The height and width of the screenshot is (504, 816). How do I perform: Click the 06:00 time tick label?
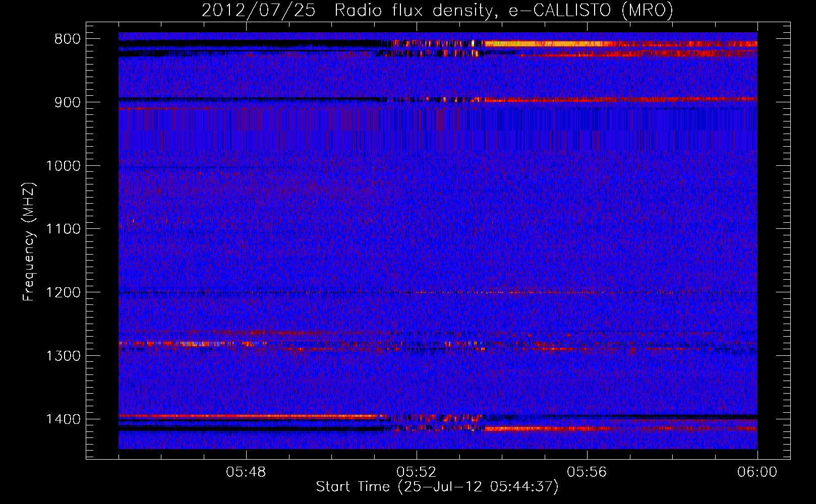(x=757, y=472)
